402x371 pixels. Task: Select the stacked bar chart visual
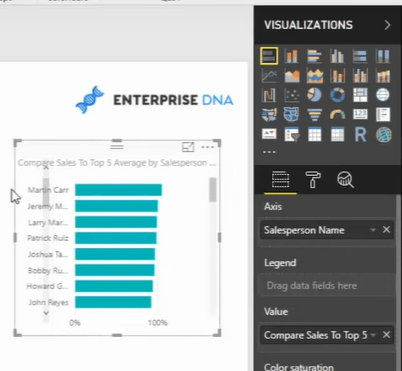[269, 56]
